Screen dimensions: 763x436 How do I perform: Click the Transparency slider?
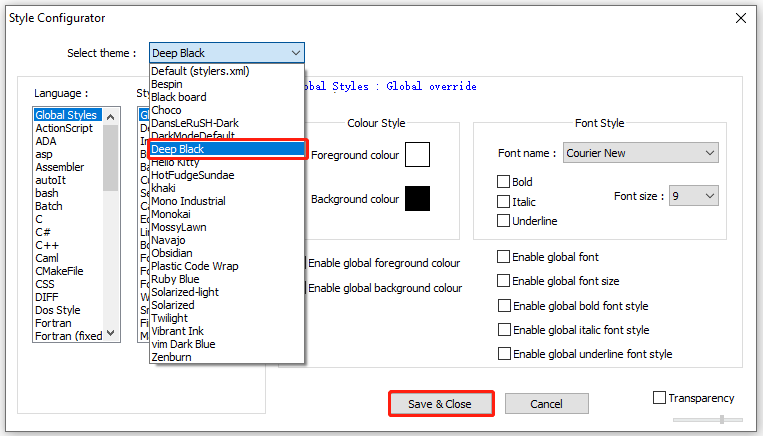pos(708,419)
